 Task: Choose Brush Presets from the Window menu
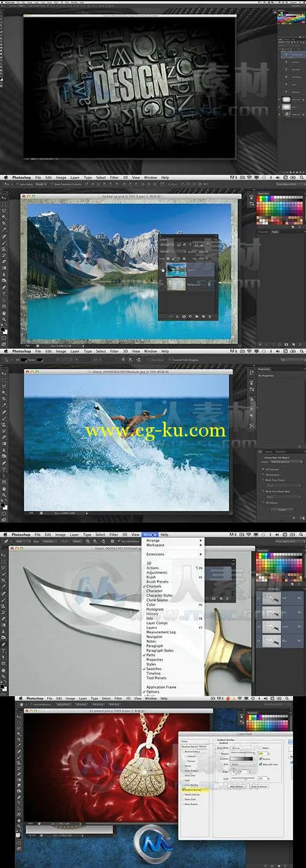(x=173, y=581)
